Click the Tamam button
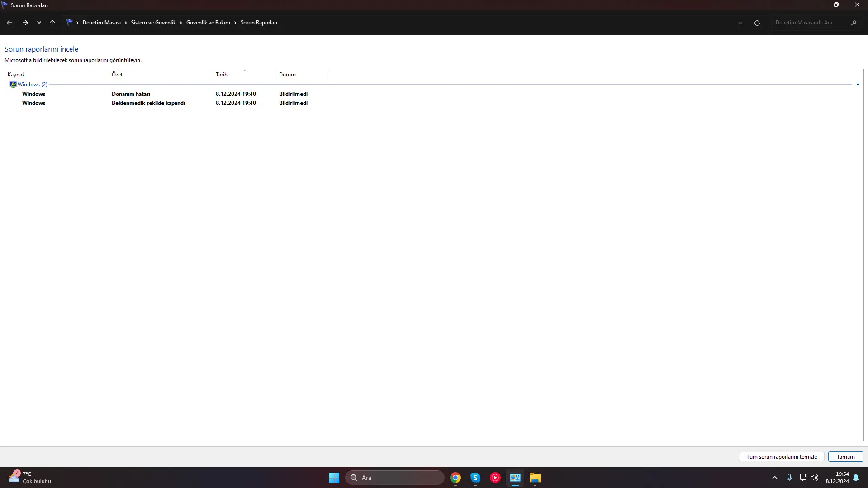 tap(845, 457)
